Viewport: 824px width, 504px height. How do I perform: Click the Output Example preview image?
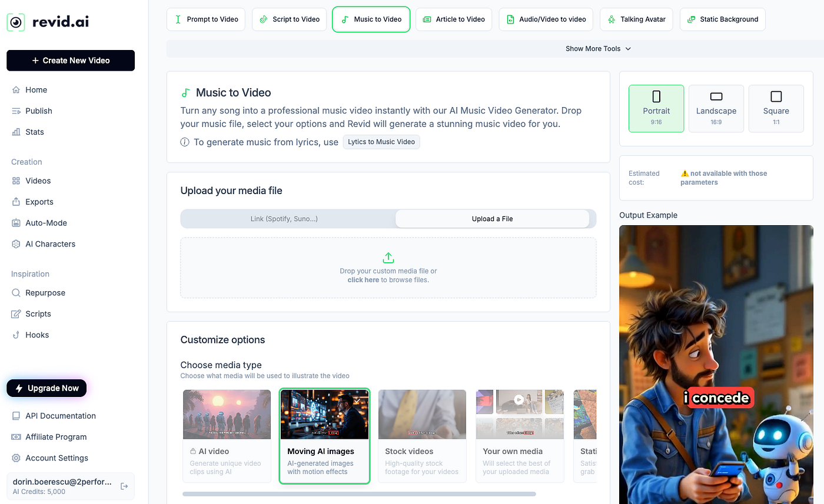716,365
